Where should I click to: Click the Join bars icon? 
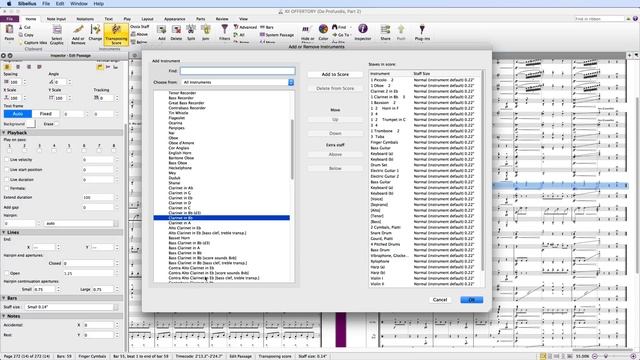pos(206,30)
